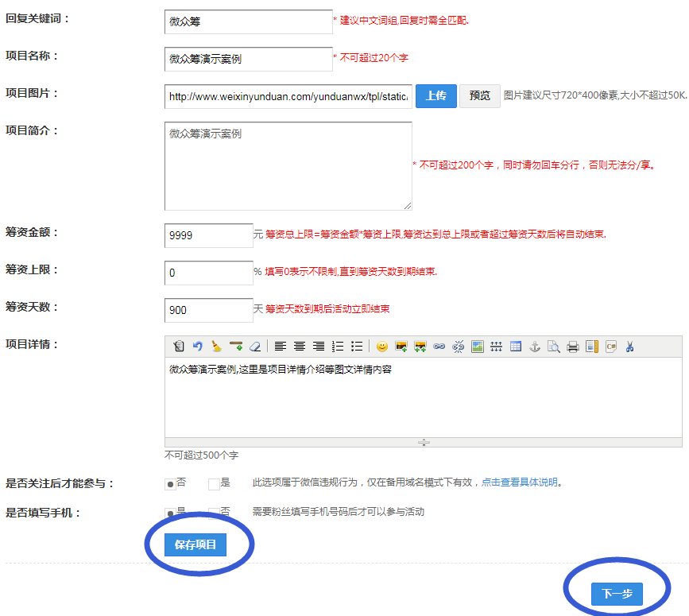This screenshot has width=689, height=616.
Task: Click the 筹资金额 input field
Action: pos(209,235)
